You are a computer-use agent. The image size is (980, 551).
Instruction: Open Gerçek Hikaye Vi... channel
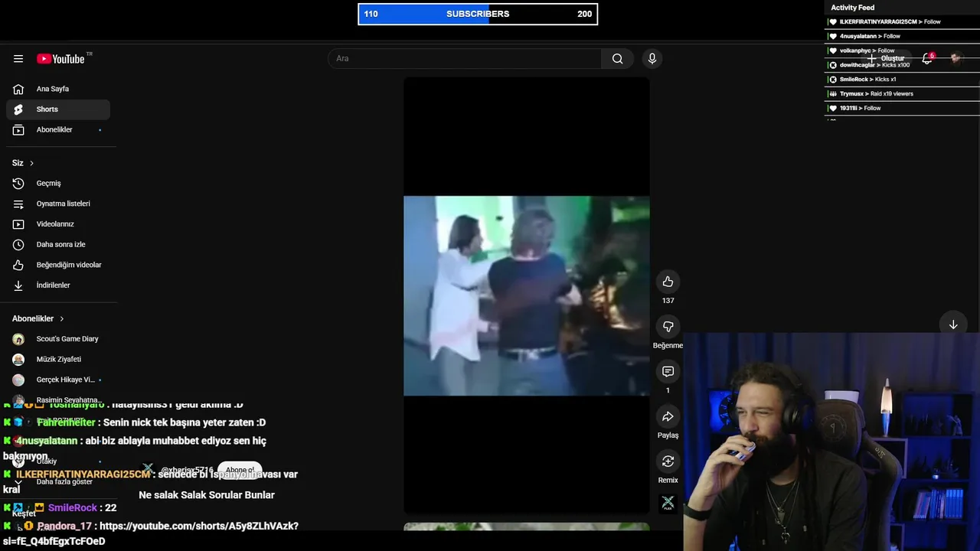point(58,380)
